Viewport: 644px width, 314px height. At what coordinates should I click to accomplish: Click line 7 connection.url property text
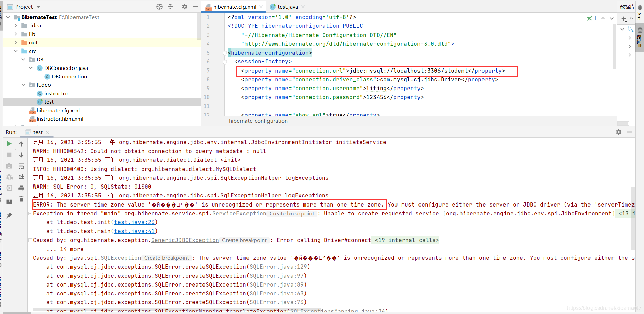pyautogui.click(x=373, y=71)
